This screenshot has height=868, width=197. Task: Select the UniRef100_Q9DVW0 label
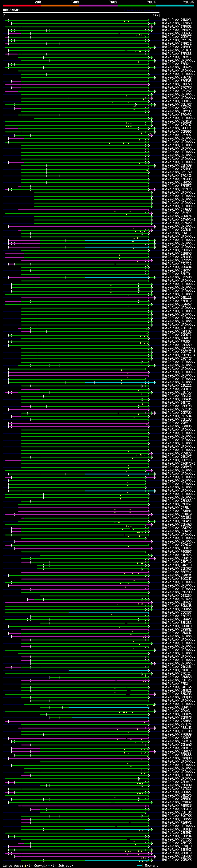[x=176, y=413]
